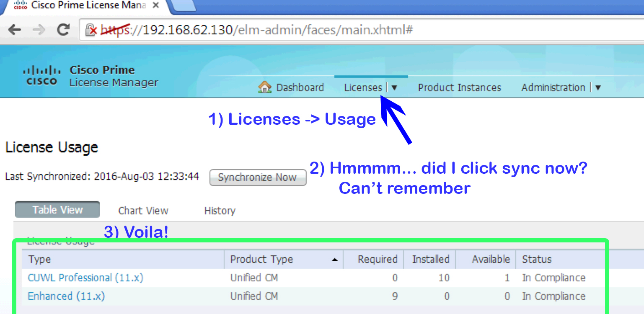Sort by the Required column header
This screenshot has width=644, height=314.
click(x=373, y=260)
